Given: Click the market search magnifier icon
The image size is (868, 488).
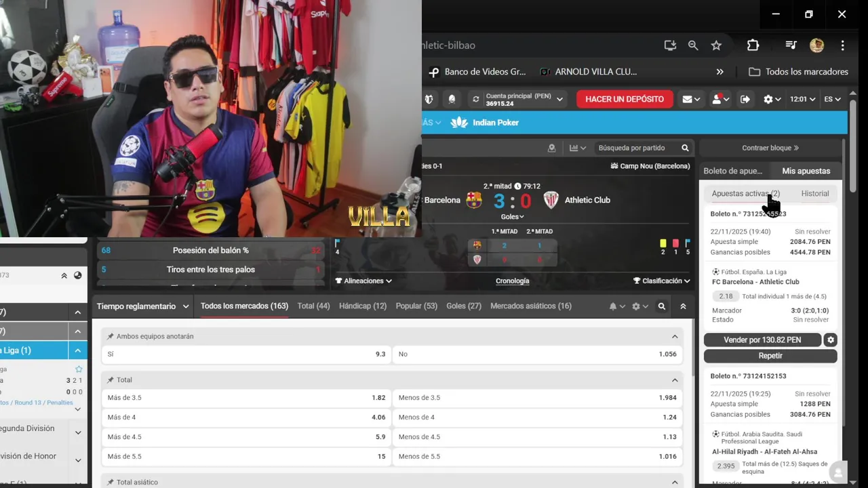Looking at the screenshot, I should pyautogui.click(x=662, y=306).
